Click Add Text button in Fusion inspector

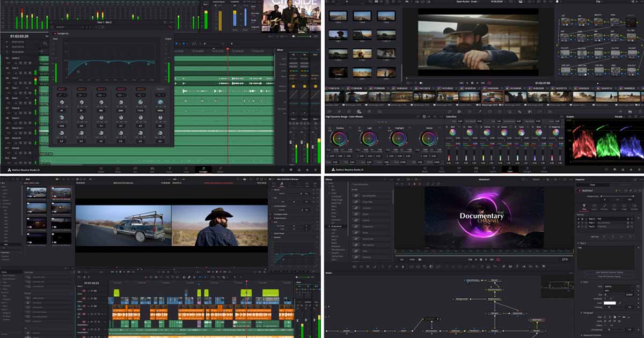tap(595, 237)
